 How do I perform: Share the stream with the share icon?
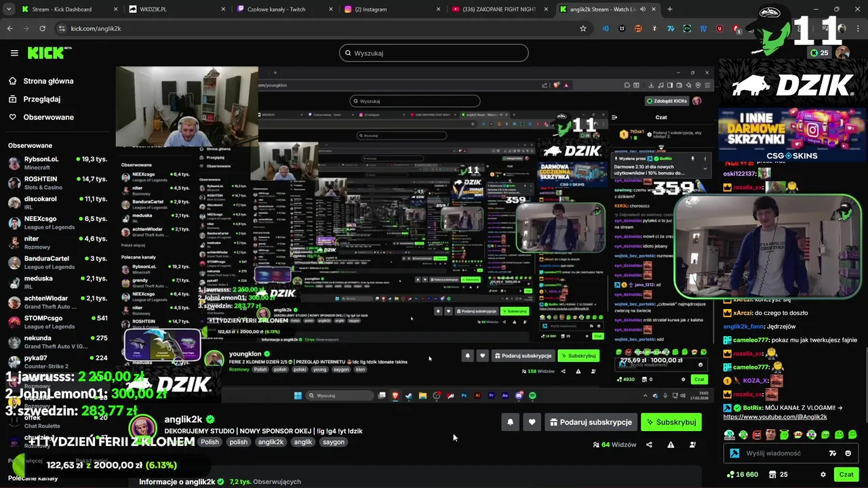pos(649,445)
